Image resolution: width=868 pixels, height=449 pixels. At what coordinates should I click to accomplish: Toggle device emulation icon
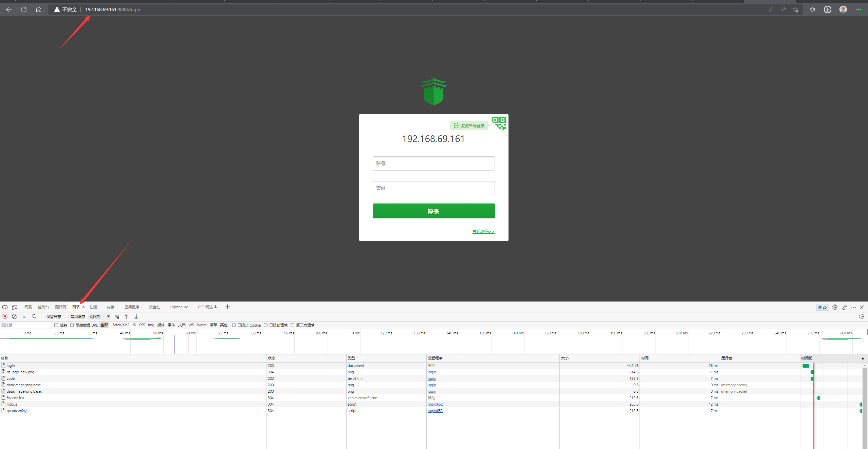point(15,307)
